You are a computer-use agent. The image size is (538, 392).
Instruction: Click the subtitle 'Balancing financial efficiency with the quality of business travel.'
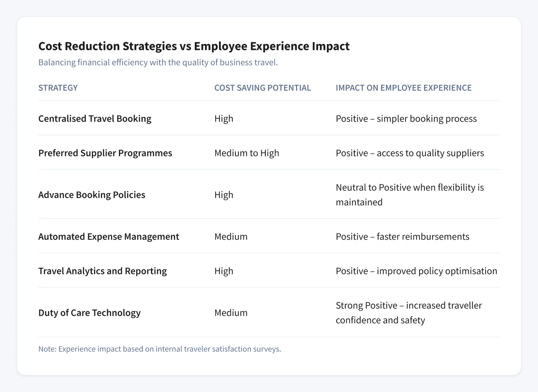point(158,63)
